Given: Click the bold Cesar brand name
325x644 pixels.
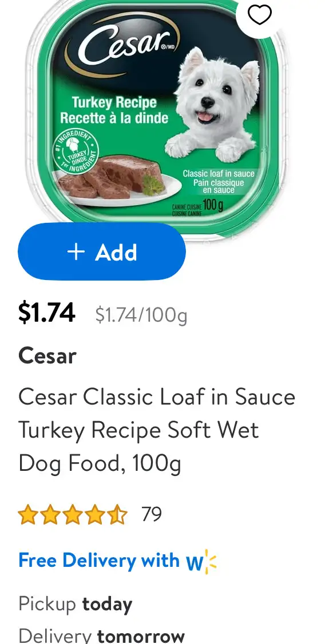Looking at the screenshot, I should 47,355.
